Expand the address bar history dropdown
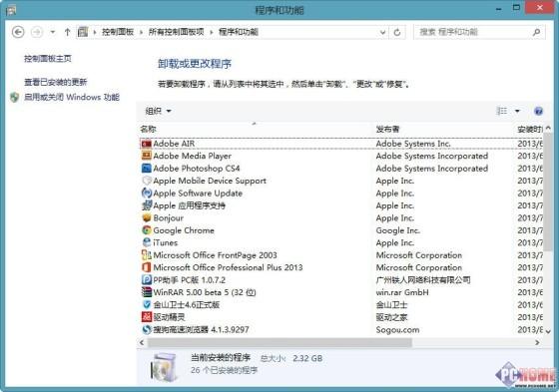The height and width of the screenshot is (392, 559). (x=382, y=33)
